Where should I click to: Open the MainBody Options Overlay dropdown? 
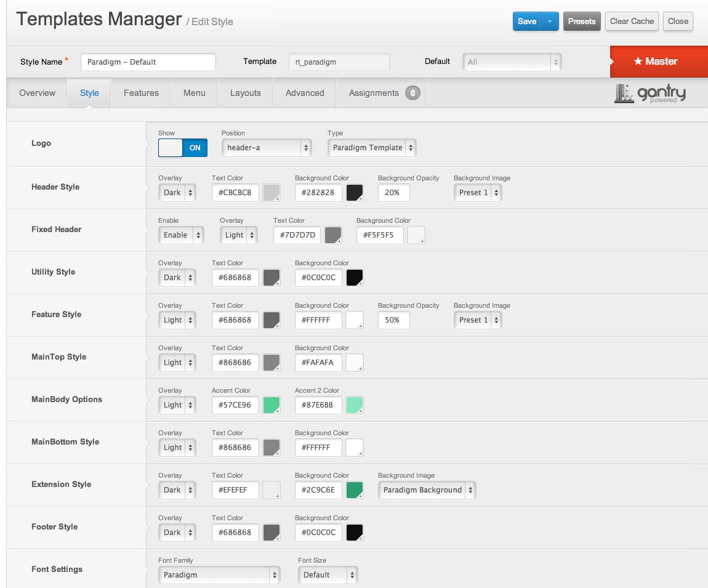pyautogui.click(x=177, y=405)
